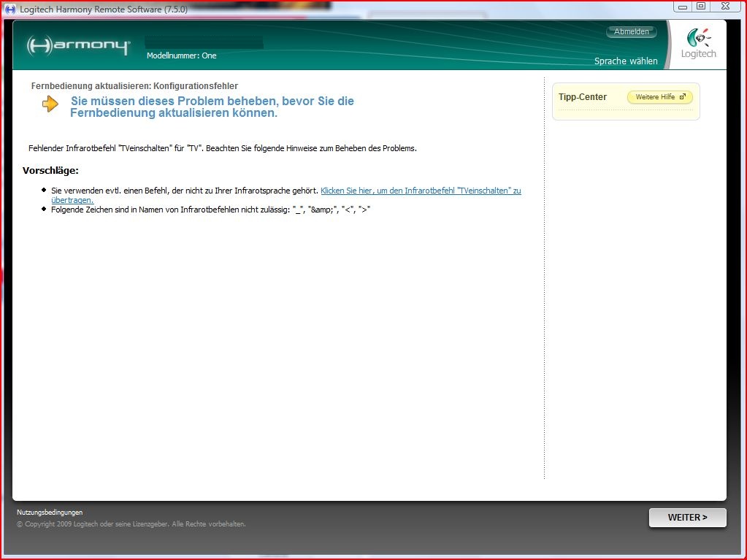Select the Konfigurationsfehler page heading
Screen dimensions: 747x560
tap(134, 86)
